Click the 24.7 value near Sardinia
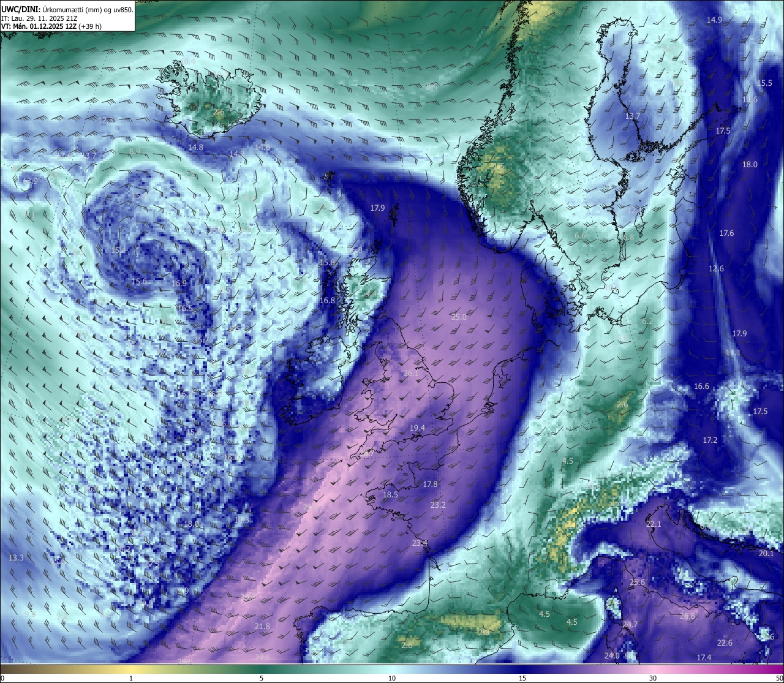Viewport: 784px width, 683px height. 630,624
